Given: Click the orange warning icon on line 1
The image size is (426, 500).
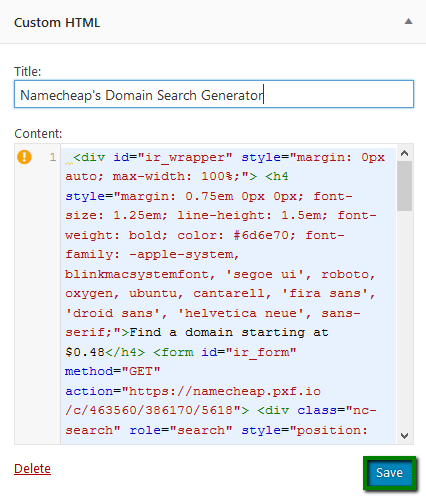Looking at the screenshot, I should [x=24, y=157].
